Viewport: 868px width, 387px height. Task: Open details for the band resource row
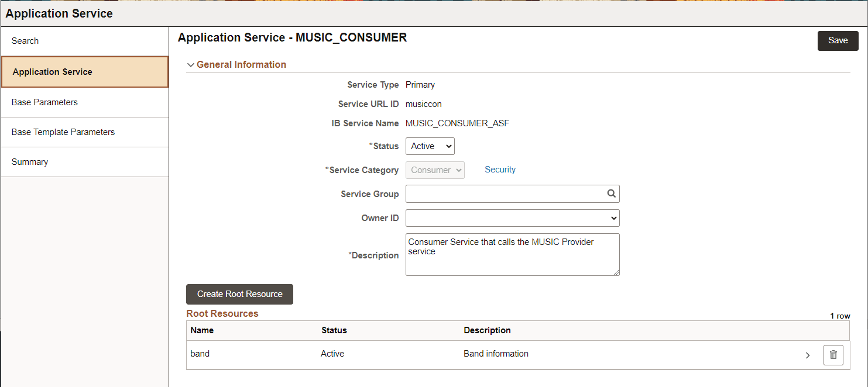coord(808,355)
